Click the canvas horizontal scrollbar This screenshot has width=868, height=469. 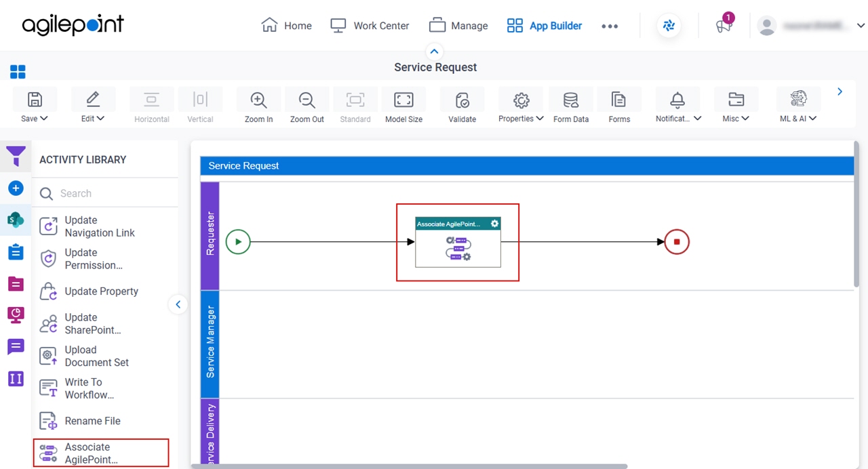click(x=410, y=466)
